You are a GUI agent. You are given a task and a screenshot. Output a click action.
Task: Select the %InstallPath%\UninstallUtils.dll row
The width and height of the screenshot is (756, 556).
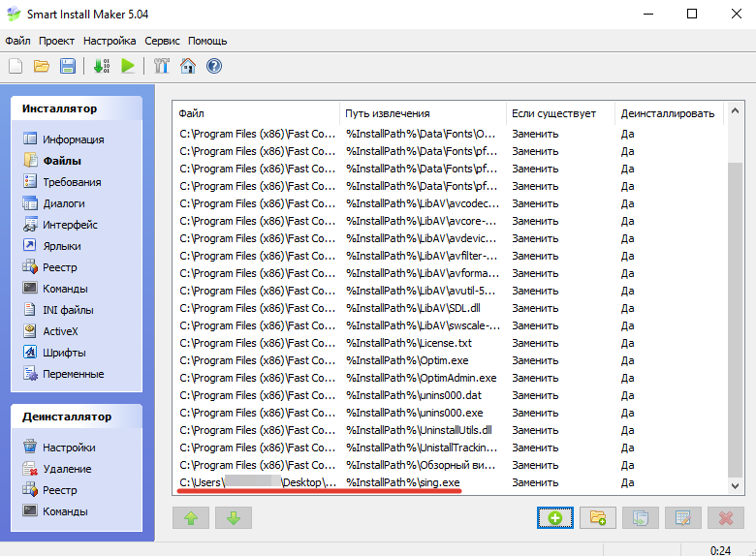pyautogui.click(x=450, y=430)
